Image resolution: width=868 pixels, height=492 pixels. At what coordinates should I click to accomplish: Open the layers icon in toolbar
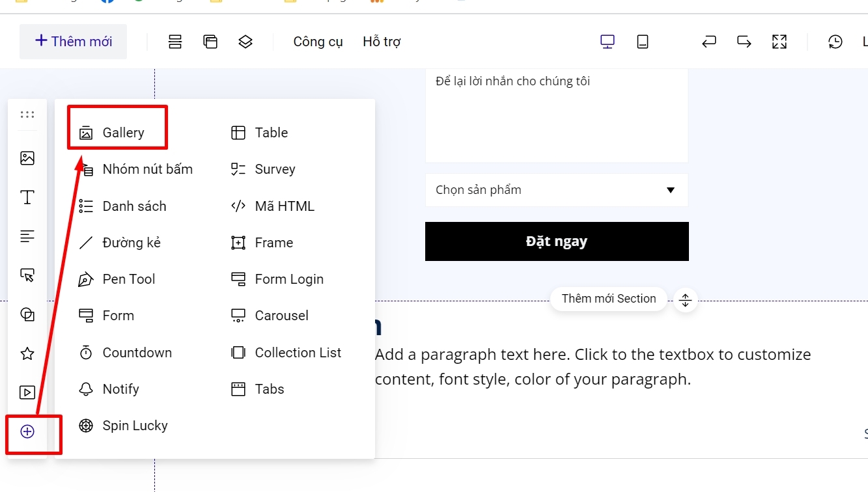click(x=245, y=42)
